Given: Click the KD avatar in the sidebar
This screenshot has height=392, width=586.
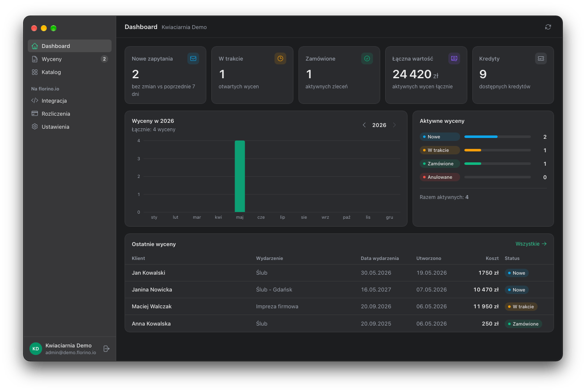Looking at the screenshot, I should [x=36, y=349].
